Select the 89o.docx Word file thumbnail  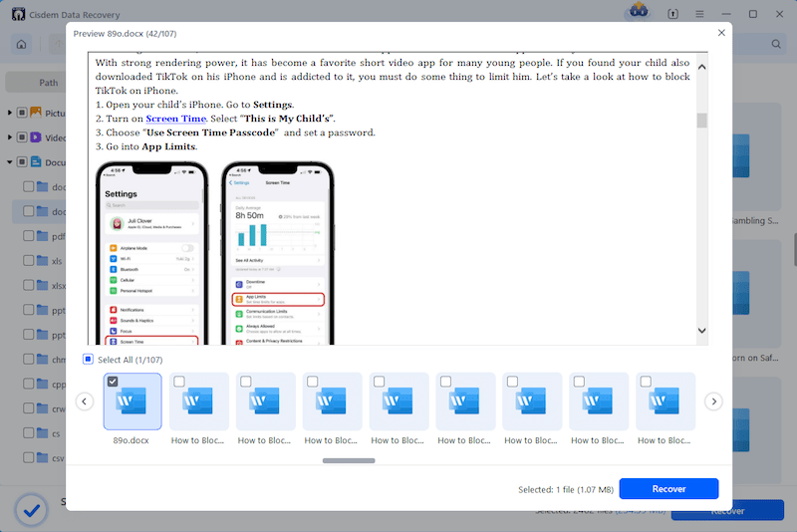pyautogui.click(x=133, y=401)
